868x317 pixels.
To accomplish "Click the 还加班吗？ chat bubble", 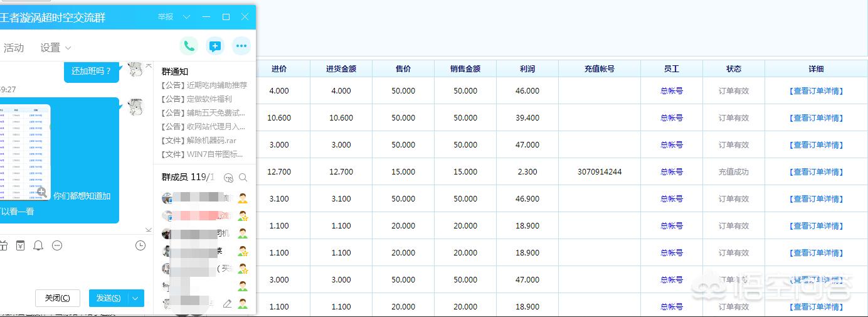I will pyautogui.click(x=92, y=71).
